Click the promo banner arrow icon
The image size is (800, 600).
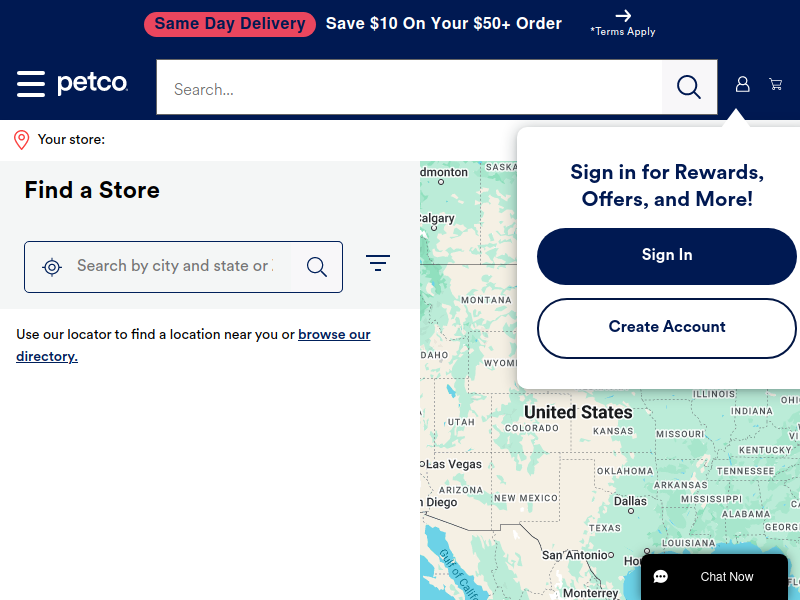pyautogui.click(x=623, y=16)
